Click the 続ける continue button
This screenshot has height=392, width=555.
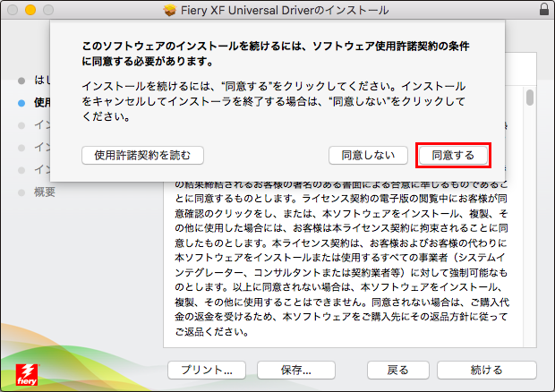487,370
